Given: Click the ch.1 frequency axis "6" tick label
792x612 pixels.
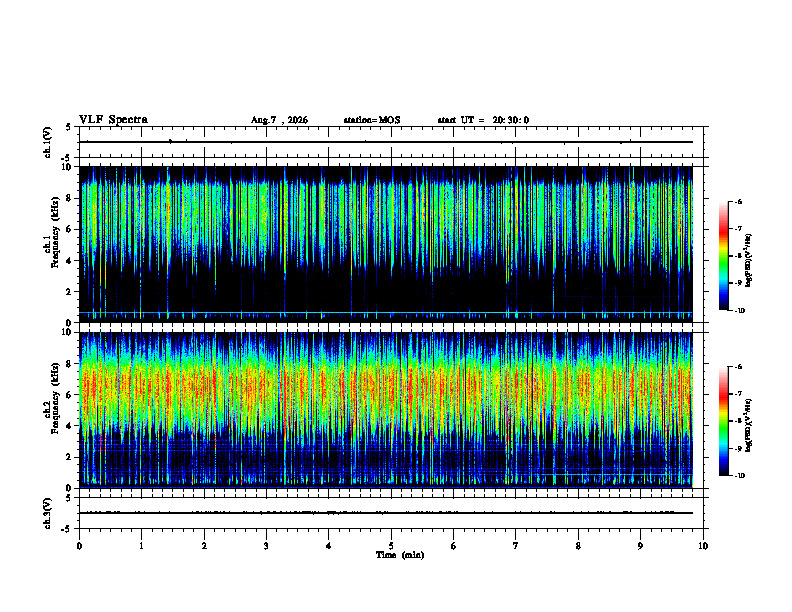Looking at the screenshot, I should 70,229.
